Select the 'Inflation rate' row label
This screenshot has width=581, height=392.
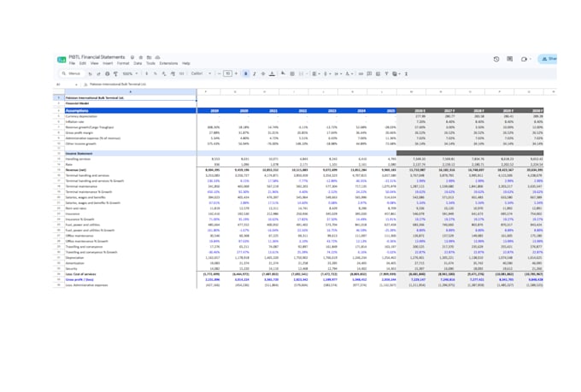coord(75,121)
